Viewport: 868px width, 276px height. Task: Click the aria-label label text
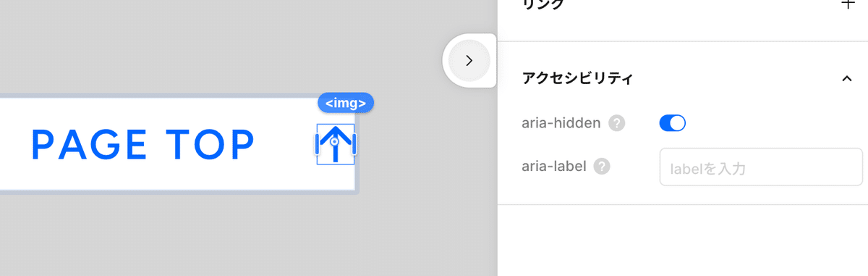tap(554, 167)
